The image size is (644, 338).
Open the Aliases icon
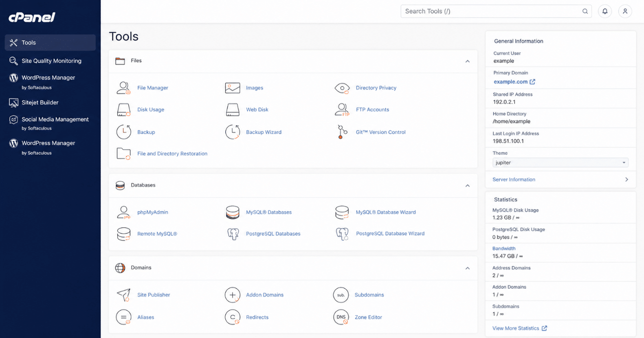[124, 317]
